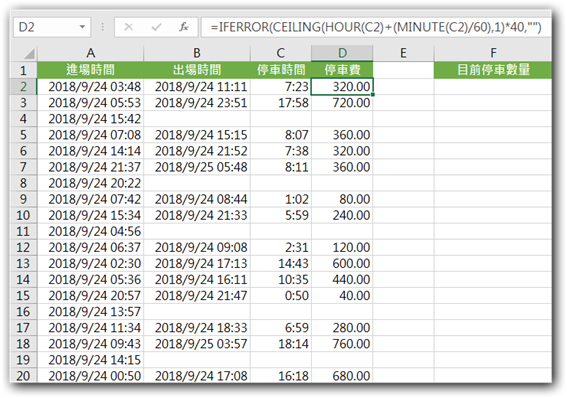Click cell with 2018/9/24 23:51
Image resolution: width=567 pixels, height=398 pixels.
pyautogui.click(x=197, y=103)
